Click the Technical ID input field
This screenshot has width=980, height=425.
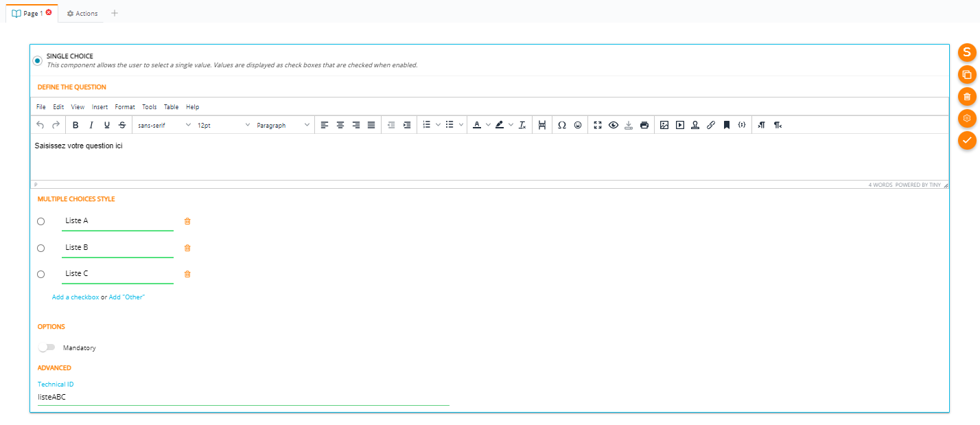click(x=243, y=398)
